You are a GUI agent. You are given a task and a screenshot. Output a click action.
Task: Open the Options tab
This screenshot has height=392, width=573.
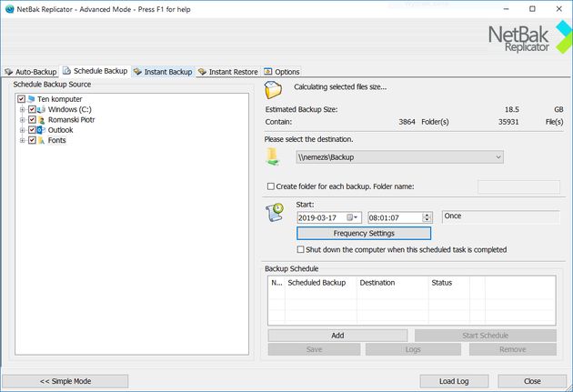[282, 72]
